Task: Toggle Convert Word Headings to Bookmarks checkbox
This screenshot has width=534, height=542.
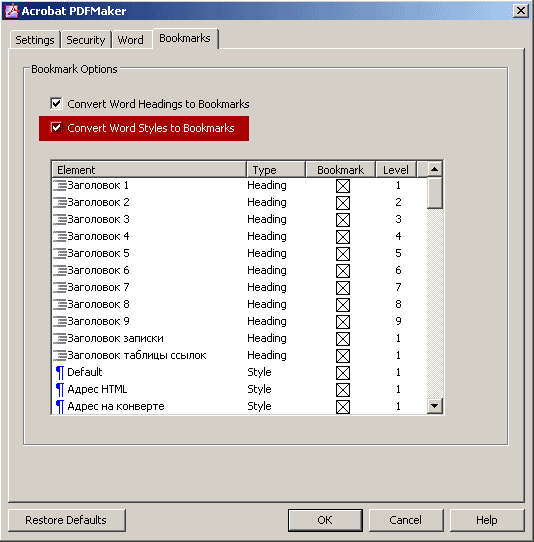Action: tap(56, 104)
